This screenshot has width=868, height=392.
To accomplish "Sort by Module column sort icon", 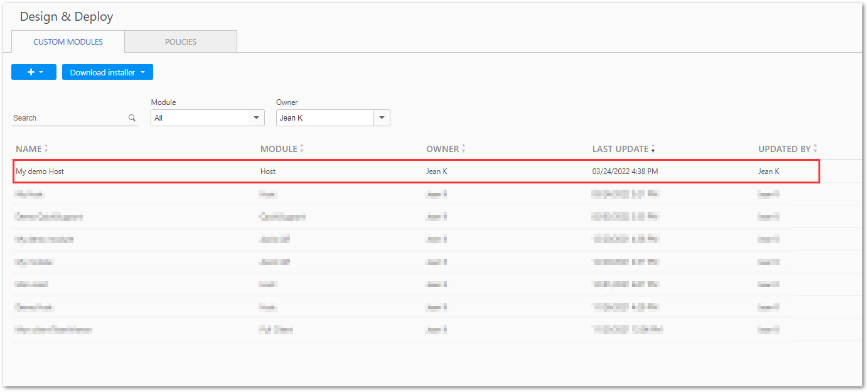I will tap(302, 150).
